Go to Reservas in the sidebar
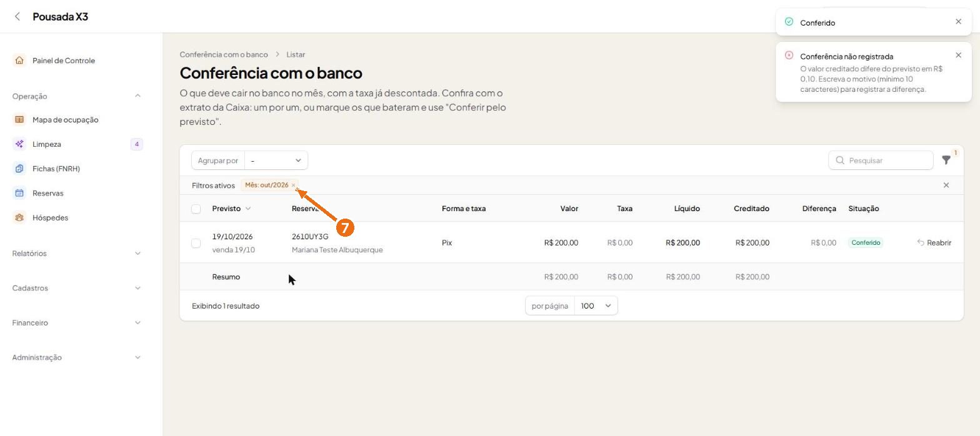Screen dimensions: 980x436 (x=47, y=193)
